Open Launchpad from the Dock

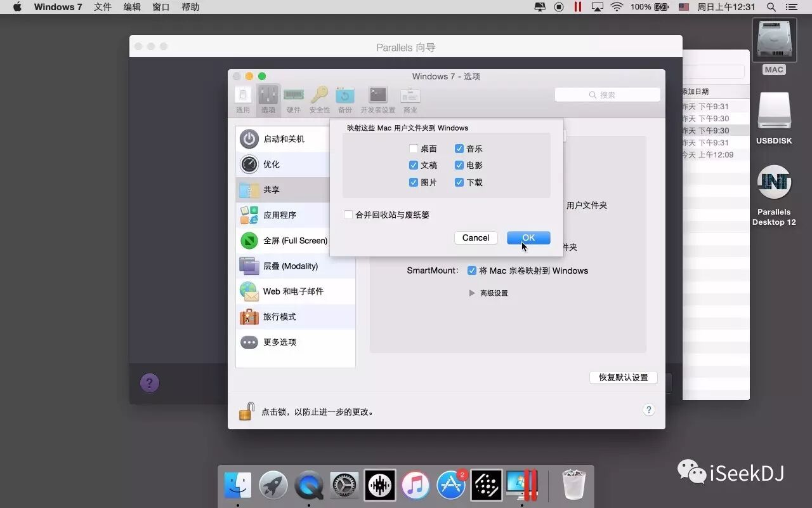[x=273, y=486]
